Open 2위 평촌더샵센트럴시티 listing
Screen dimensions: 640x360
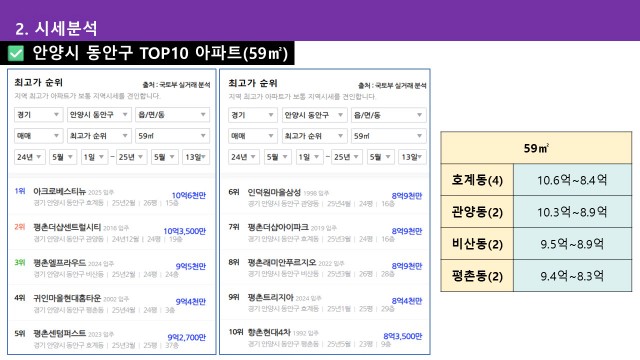tap(111, 232)
